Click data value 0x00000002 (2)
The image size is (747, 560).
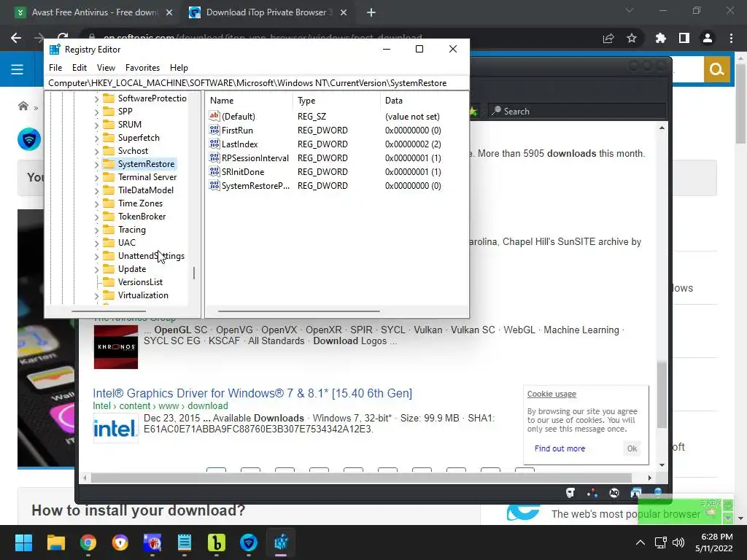(413, 144)
